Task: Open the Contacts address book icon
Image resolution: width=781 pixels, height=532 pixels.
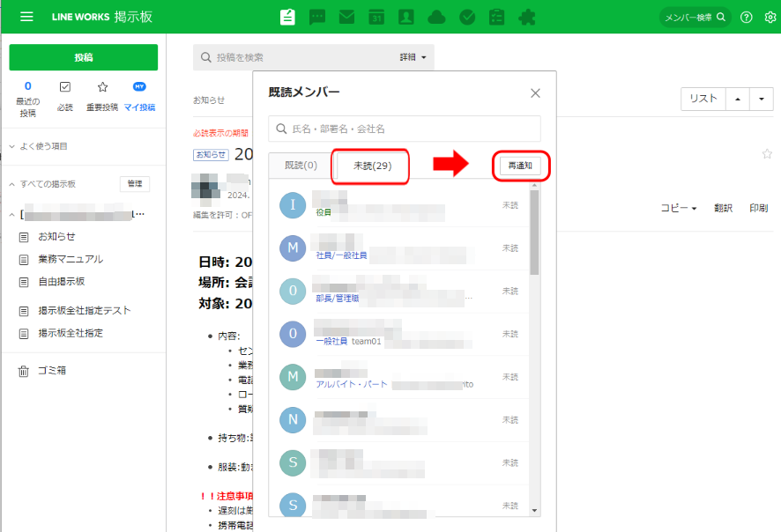Action: (x=406, y=17)
